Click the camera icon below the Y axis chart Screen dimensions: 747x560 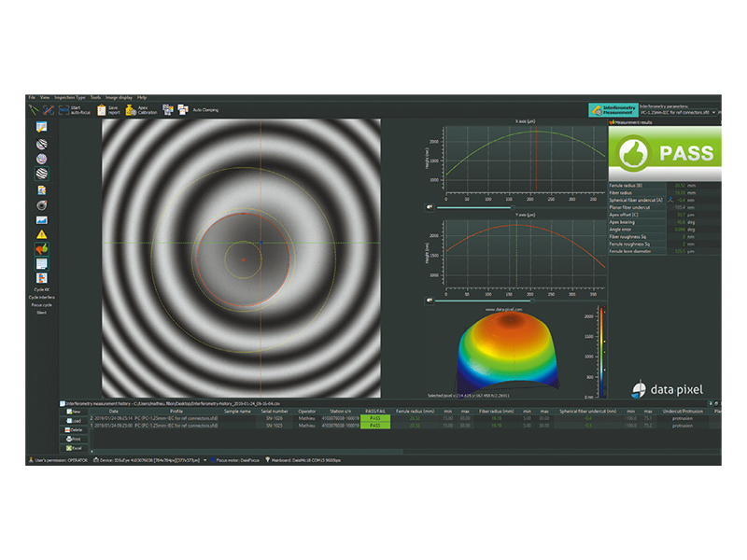430,301
